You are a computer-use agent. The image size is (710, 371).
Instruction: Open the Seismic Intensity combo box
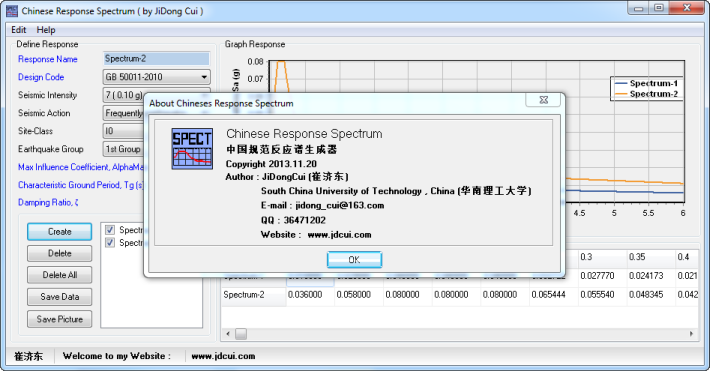coord(123,95)
